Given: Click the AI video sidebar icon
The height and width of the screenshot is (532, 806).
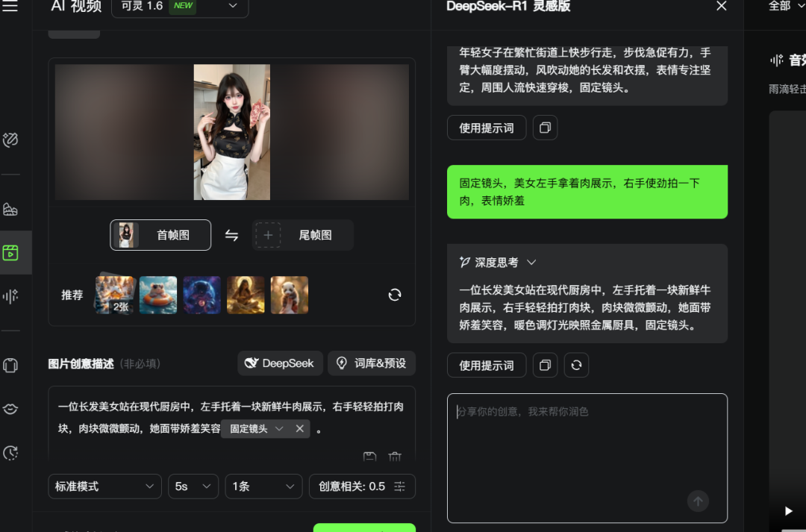Looking at the screenshot, I should pyautogui.click(x=10, y=252).
